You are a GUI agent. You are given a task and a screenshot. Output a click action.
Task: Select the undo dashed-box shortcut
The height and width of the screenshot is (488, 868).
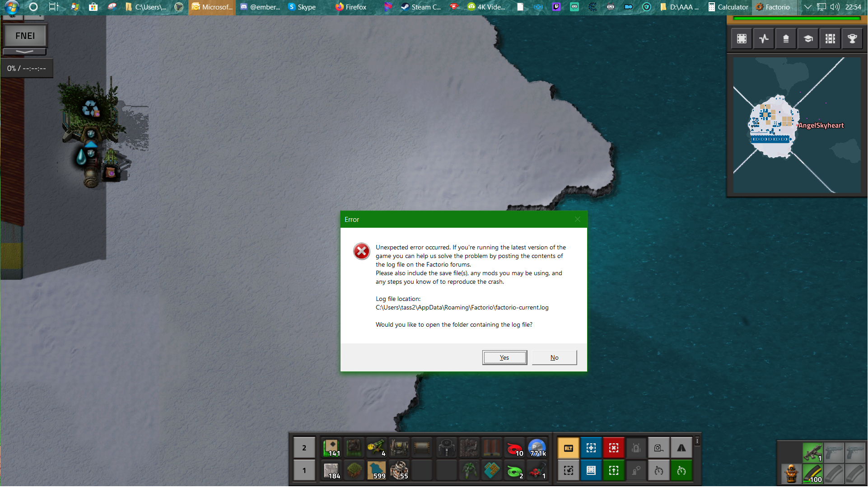(x=569, y=470)
